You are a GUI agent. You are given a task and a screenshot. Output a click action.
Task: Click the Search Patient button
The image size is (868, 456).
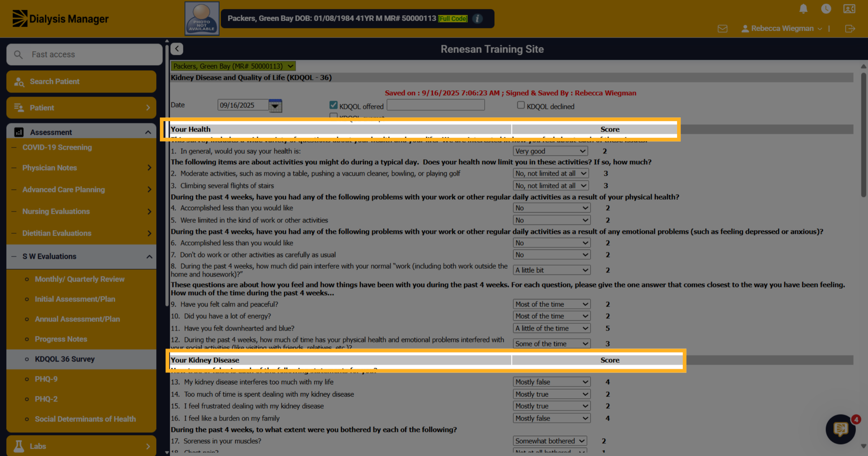[81, 82]
